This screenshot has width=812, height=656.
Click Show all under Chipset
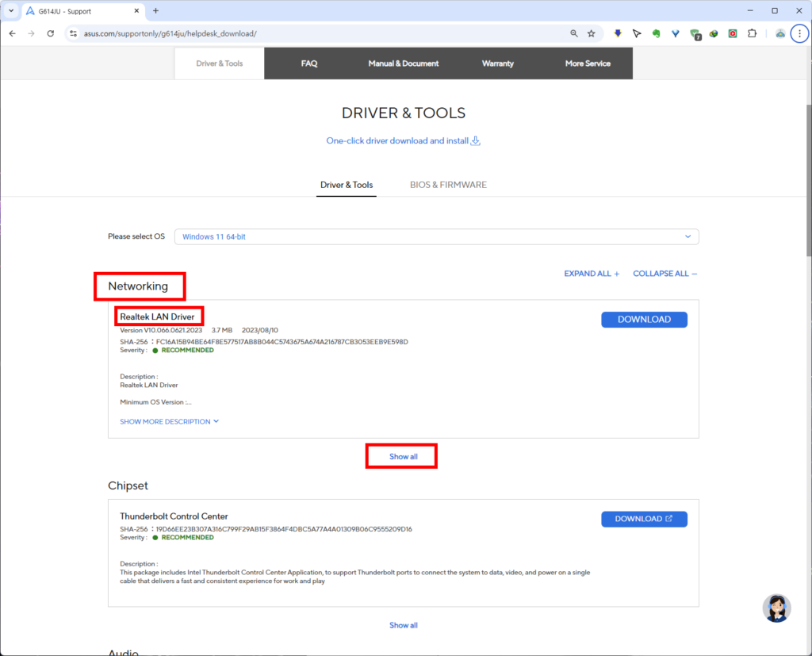(x=404, y=625)
